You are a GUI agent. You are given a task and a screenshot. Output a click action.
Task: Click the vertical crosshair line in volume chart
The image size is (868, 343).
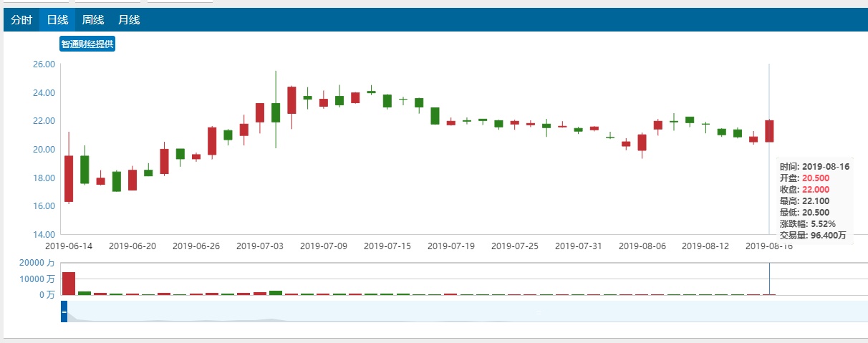769,279
